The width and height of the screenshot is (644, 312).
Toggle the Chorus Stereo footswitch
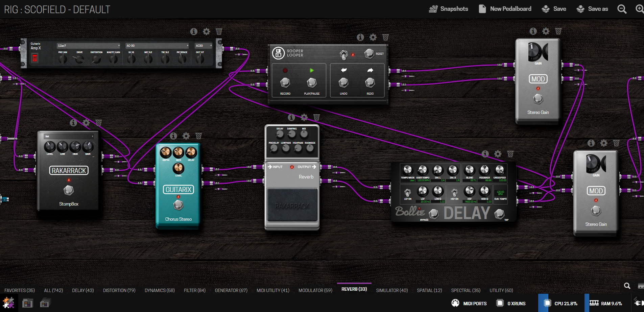178,205
